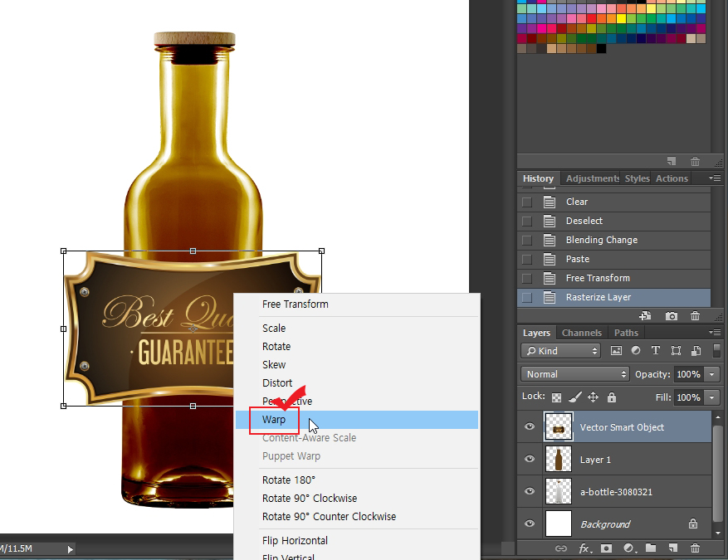Click the Background layer lock icon

(x=693, y=523)
